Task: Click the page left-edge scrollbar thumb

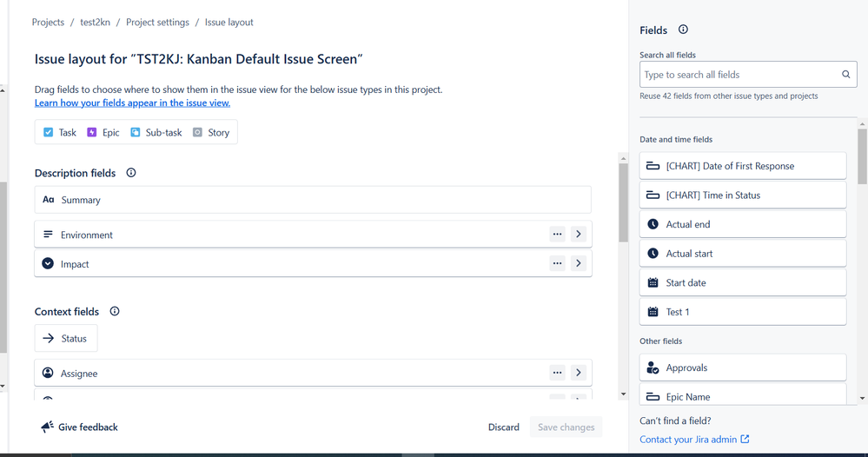Action: (x=3, y=268)
